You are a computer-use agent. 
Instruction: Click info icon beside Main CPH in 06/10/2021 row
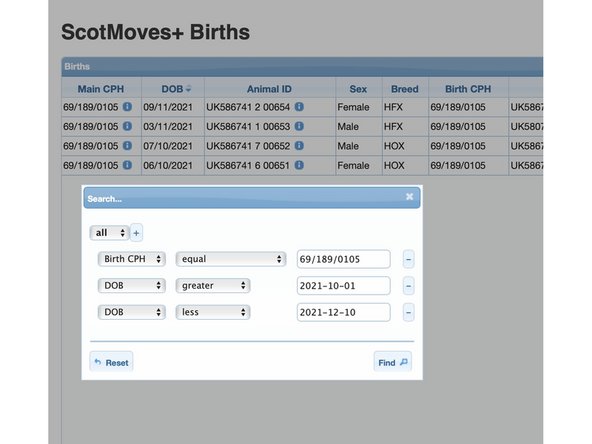click(x=128, y=165)
